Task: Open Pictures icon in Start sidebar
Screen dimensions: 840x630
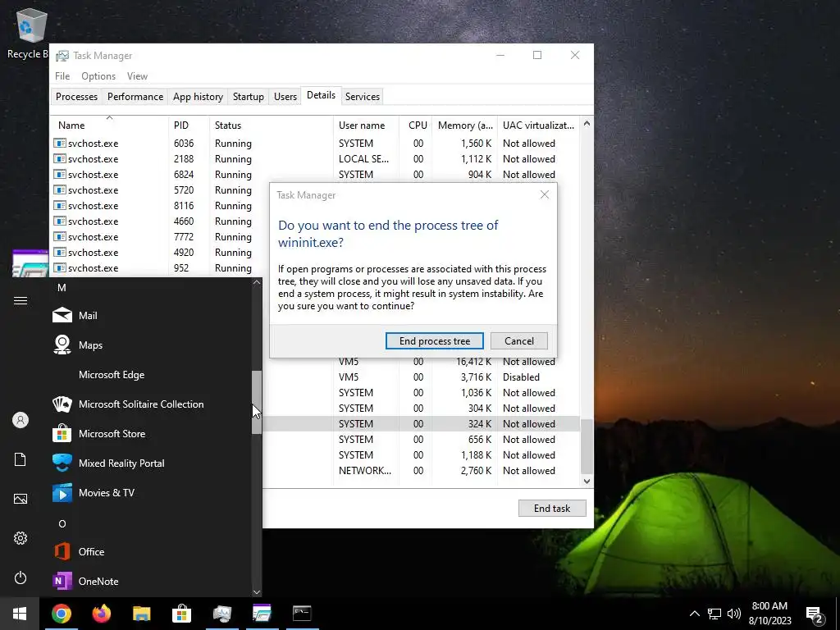Action: coord(21,499)
